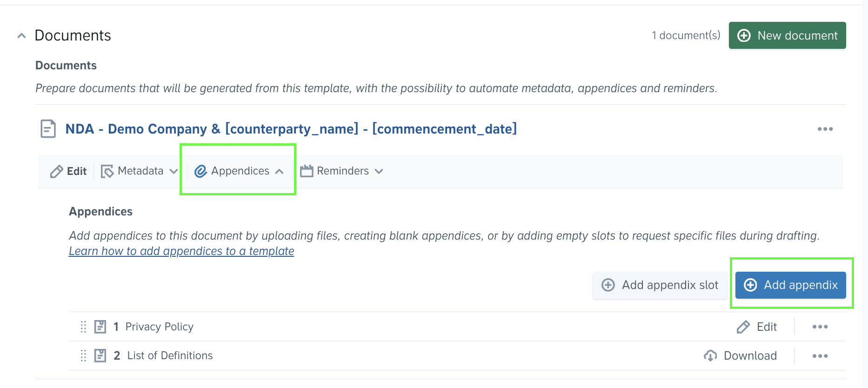
Task: Click the Appendices section heading
Action: click(101, 212)
